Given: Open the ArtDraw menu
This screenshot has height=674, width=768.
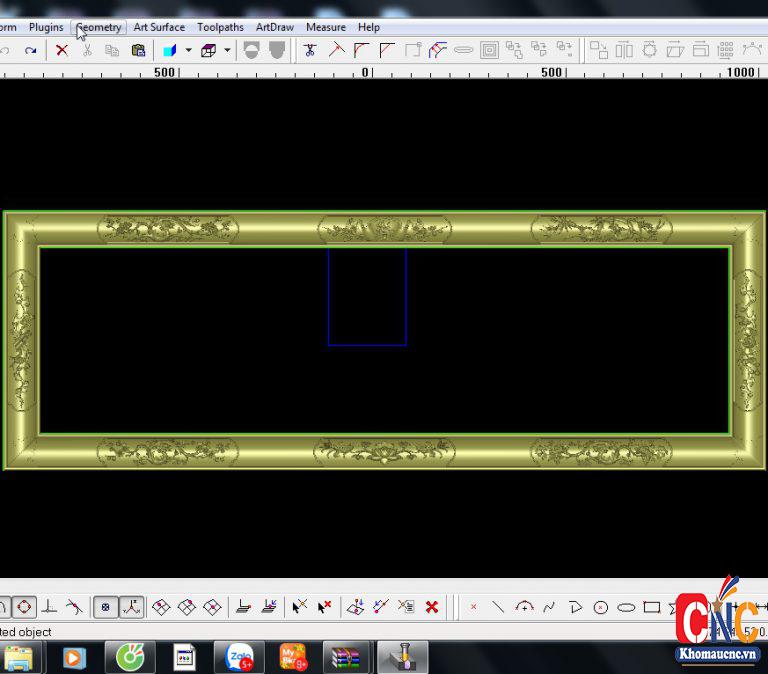Looking at the screenshot, I should click(275, 27).
